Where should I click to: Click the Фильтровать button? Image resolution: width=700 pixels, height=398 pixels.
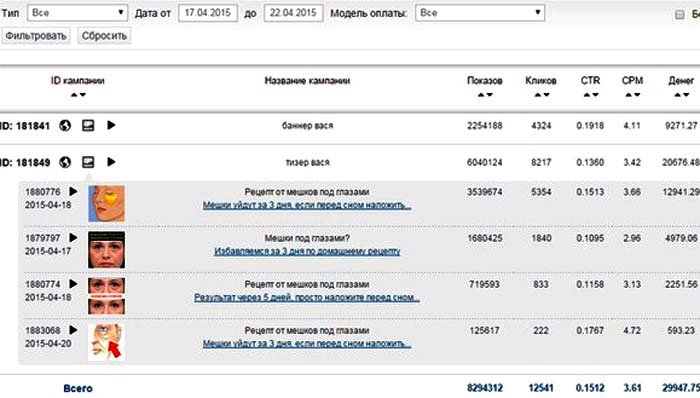tap(36, 36)
